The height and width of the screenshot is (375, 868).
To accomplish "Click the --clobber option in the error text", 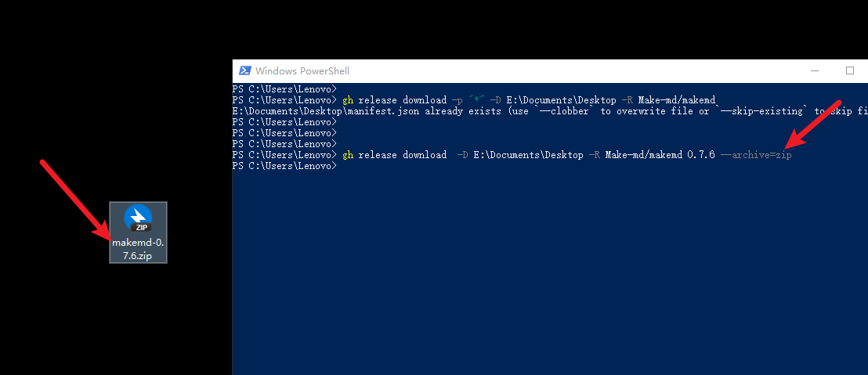I will point(564,111).
